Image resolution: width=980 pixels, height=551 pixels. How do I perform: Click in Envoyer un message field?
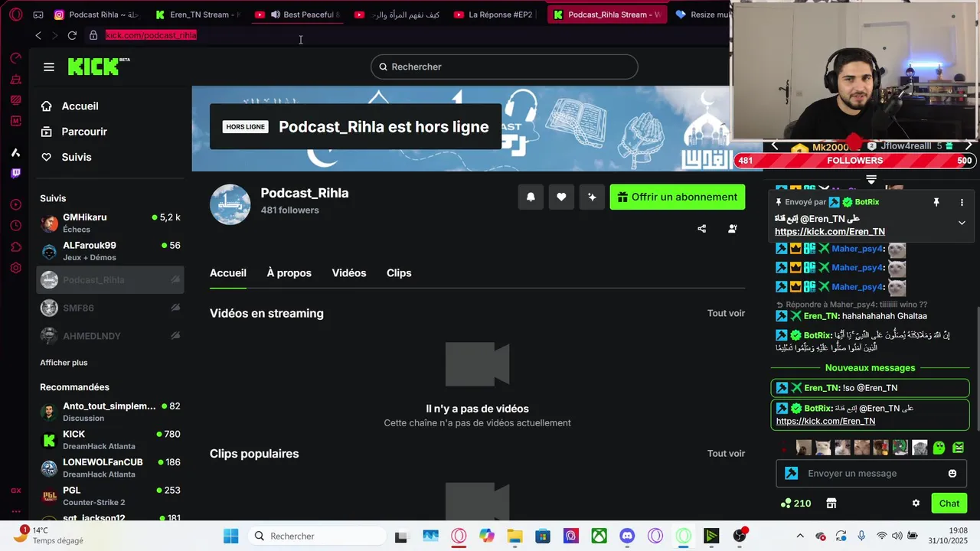(870, 474)
